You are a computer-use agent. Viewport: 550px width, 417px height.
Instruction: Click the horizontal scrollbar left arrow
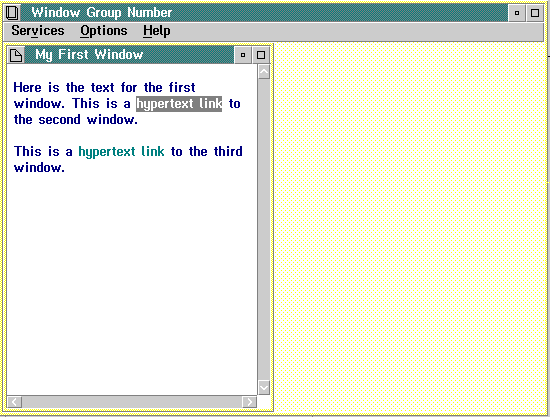tap(15, 402)
